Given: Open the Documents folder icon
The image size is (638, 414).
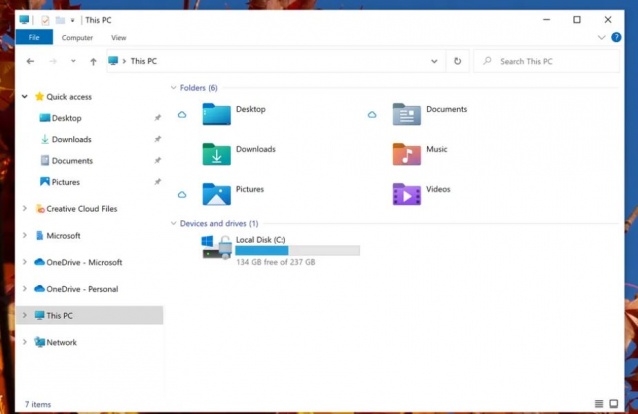Looking at the screenshot, I should tap(406, 114).
